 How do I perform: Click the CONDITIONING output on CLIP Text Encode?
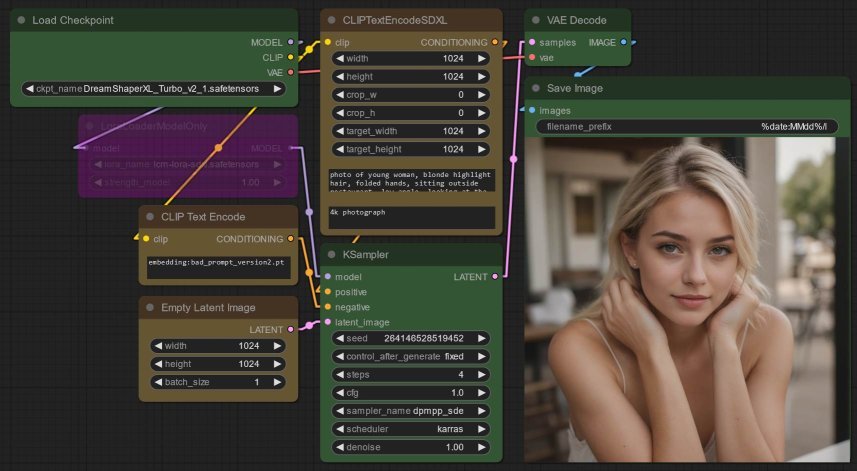291,239
